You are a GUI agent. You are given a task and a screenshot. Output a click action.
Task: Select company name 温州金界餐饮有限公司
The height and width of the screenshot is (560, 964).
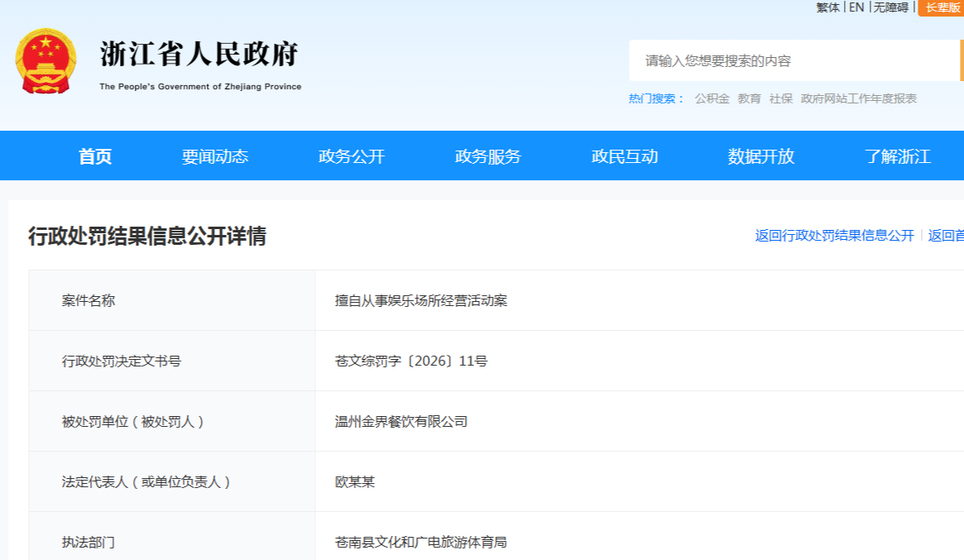coord(400,422)
